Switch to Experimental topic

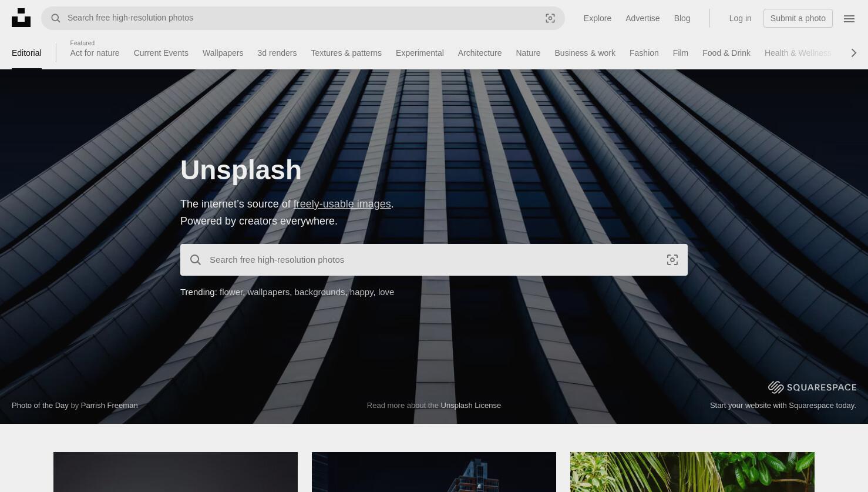[419, 53]
